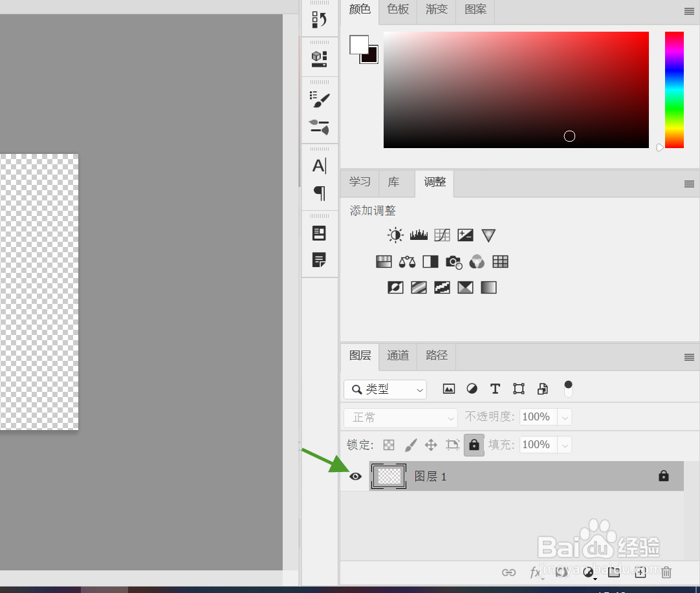Add a Hue/Saturation adjustment
Screen dimensions: 700x593
tap(384, 261)
